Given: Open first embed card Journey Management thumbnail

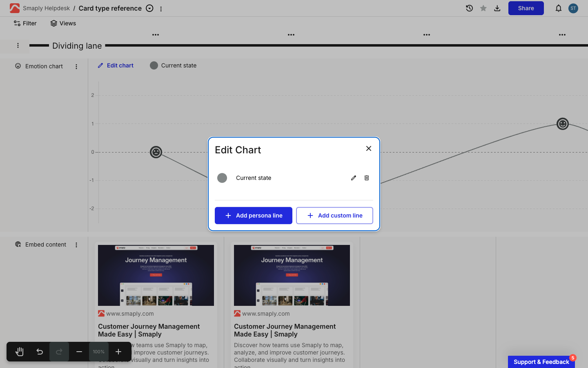Looking at the screenshot, I should pos(156,275).
